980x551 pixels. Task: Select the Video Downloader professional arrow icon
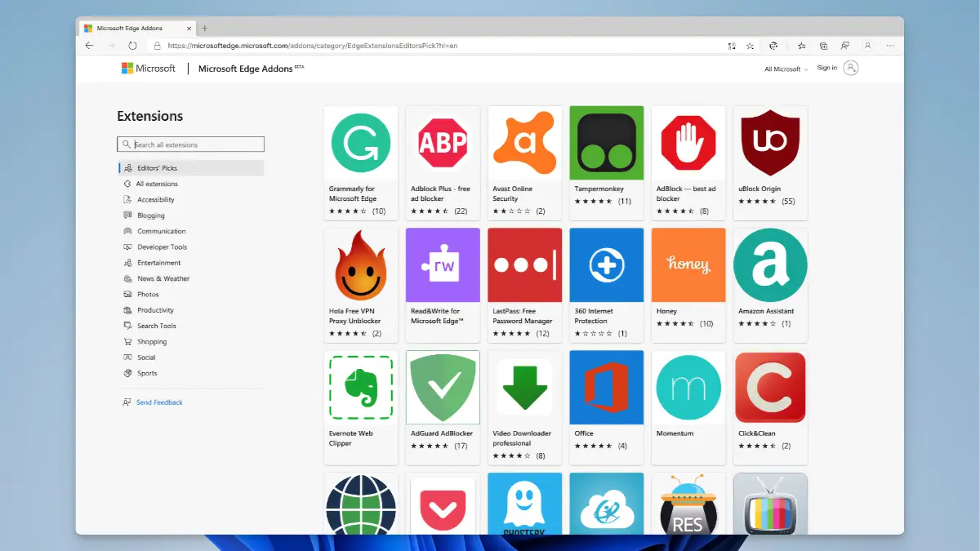[525, 388]
